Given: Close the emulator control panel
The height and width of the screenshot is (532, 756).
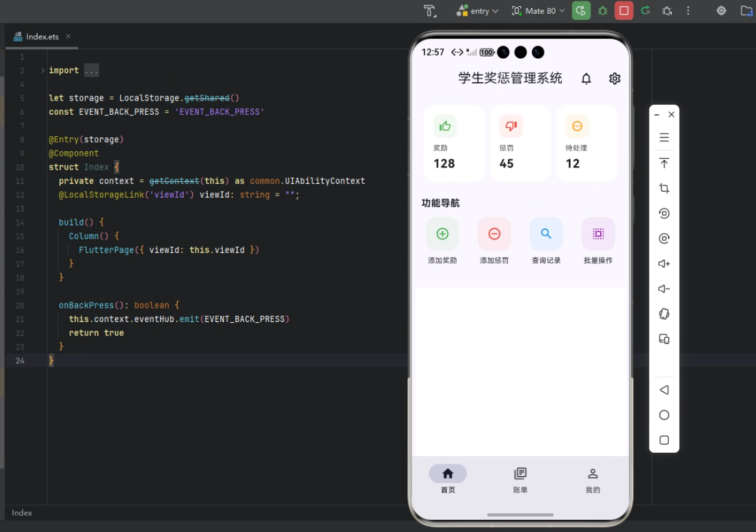Looking at the screenshot, I should (671, 114).
